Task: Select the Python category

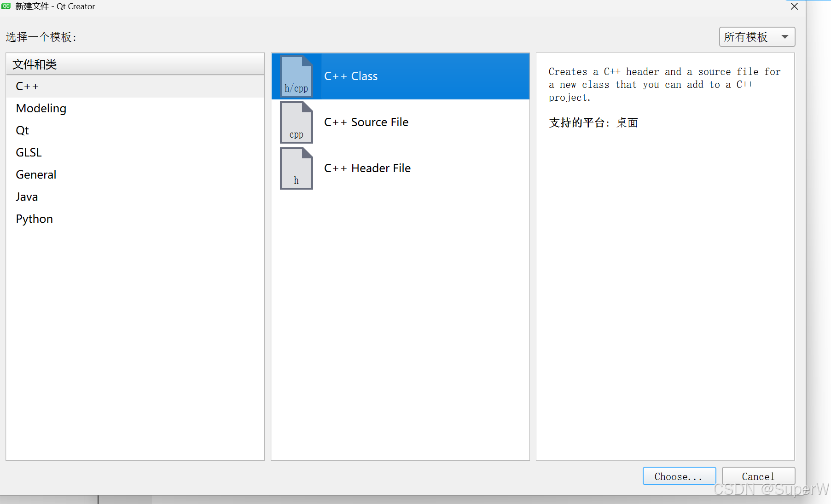Action: click(x=135, y=219)
